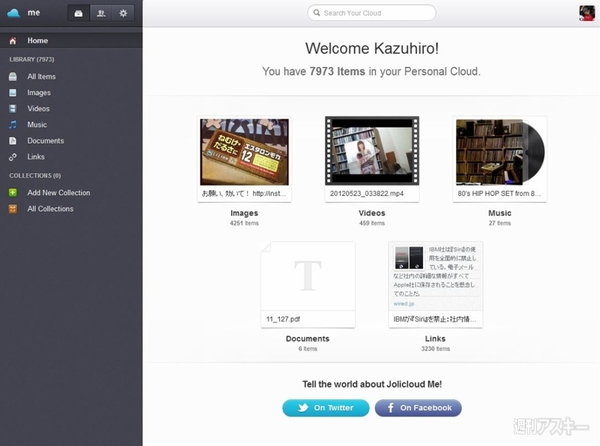Click the green Add New Collection plus icon

13,192
